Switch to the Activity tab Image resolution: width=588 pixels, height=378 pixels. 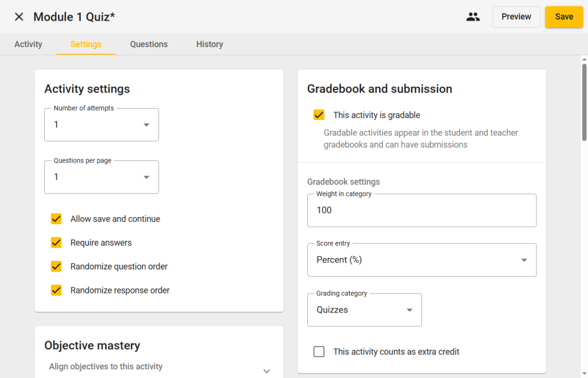click(28, 44)
